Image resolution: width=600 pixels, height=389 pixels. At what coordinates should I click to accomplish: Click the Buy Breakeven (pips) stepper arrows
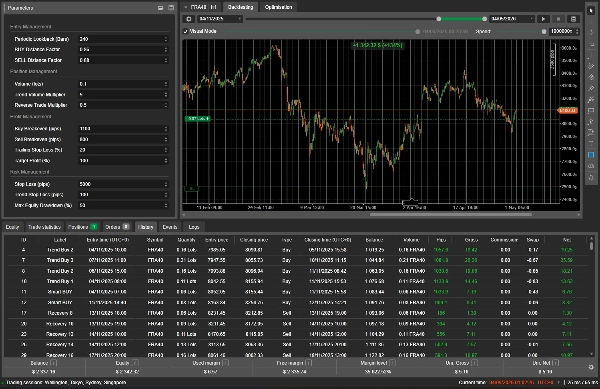point(166,129)
